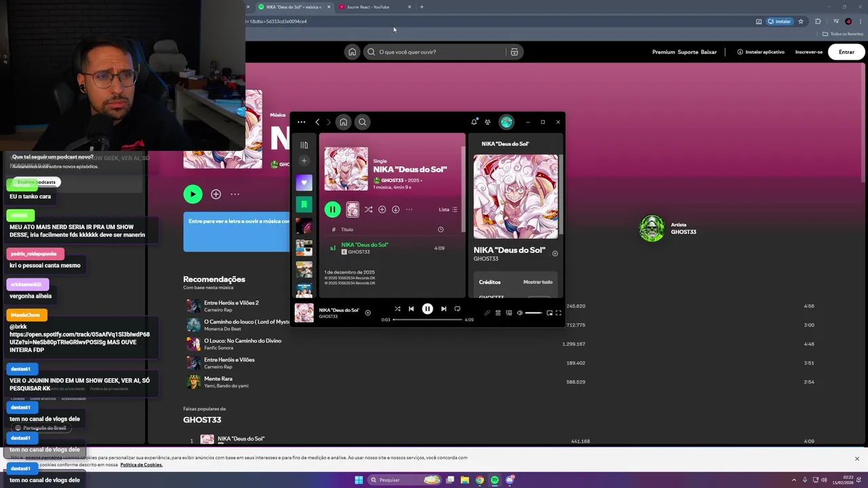Go back in Spotify app navigation
The image size is (868, 488).
click(317, 122)
